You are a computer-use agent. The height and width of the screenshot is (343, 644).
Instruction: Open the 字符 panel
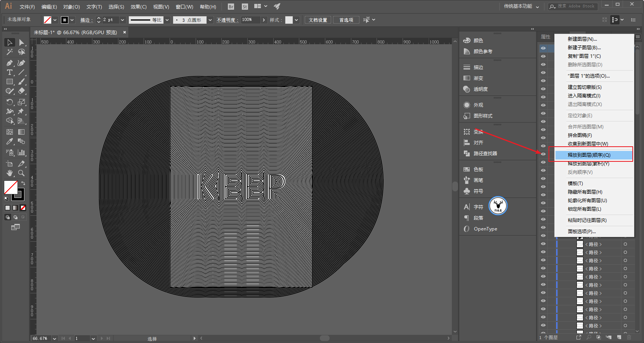tap(474, 207)
